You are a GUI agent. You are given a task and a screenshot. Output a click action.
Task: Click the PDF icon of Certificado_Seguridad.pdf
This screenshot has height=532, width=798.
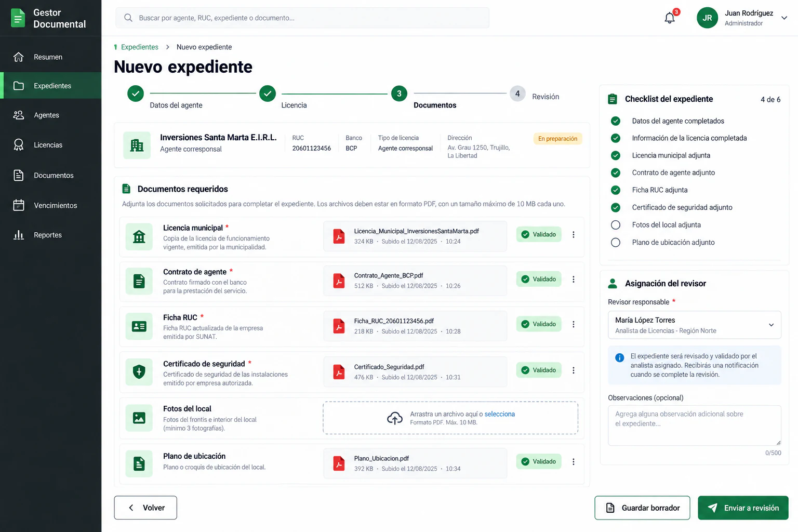[339, 371]
